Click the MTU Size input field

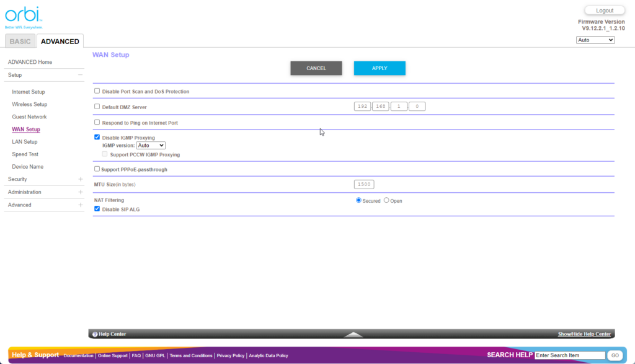[364, 184]
